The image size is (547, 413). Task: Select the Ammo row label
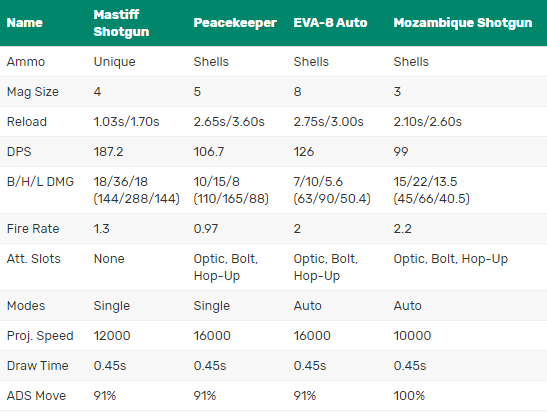tap(26, 62)
